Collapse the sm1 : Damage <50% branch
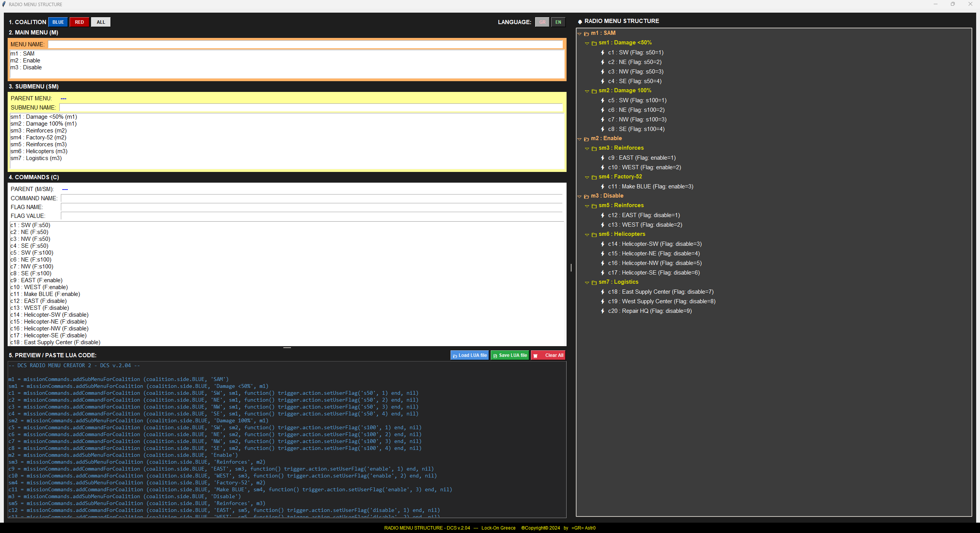This screenshot has width=980, height=533. 587,43
